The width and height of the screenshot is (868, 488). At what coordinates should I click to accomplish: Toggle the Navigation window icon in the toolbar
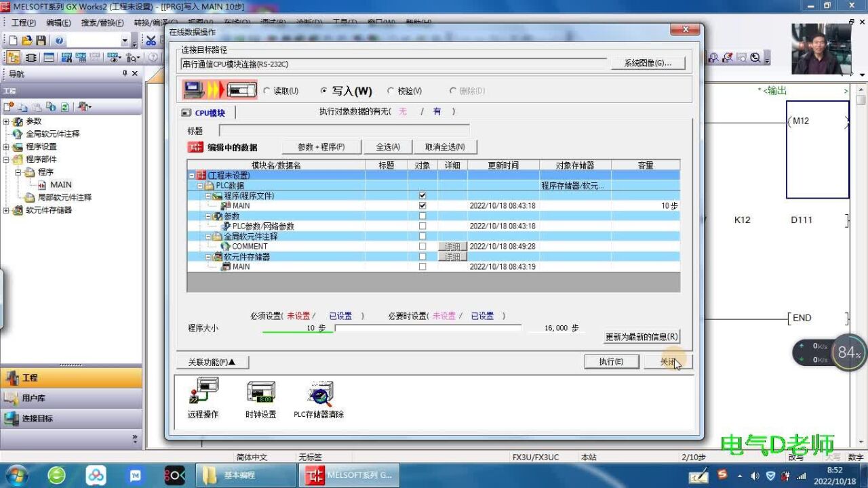pos(13,58)
